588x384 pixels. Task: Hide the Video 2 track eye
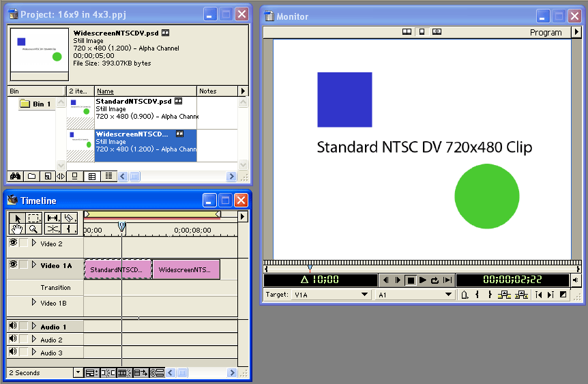click(13, 243)
